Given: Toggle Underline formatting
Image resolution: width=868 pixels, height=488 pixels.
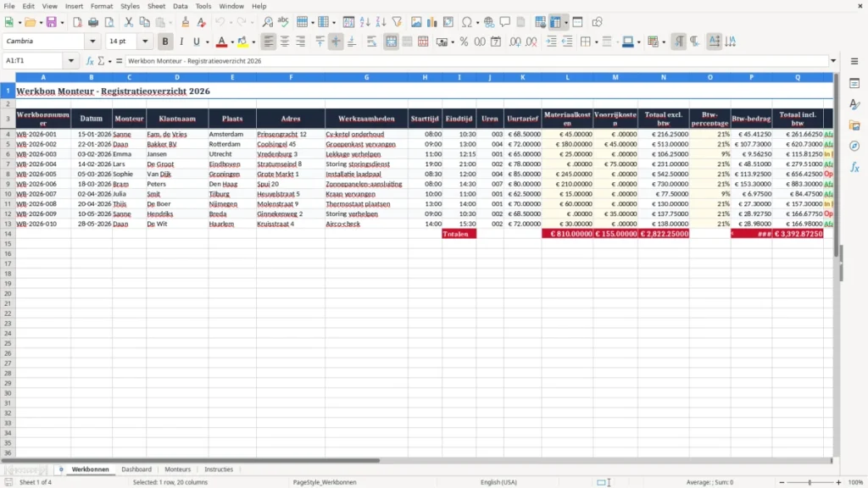Looking at the screenshot, I should (x=196, y=42).
